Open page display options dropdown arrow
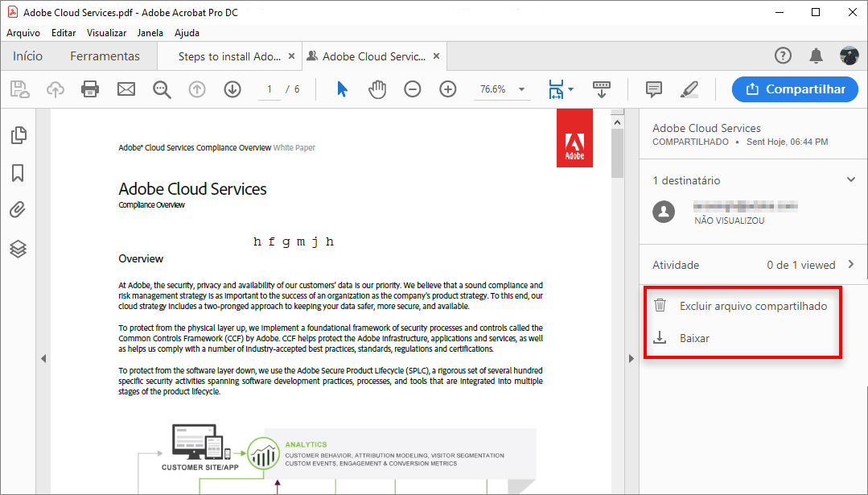Viewport: 868px width, 495px height. point(570,89)
